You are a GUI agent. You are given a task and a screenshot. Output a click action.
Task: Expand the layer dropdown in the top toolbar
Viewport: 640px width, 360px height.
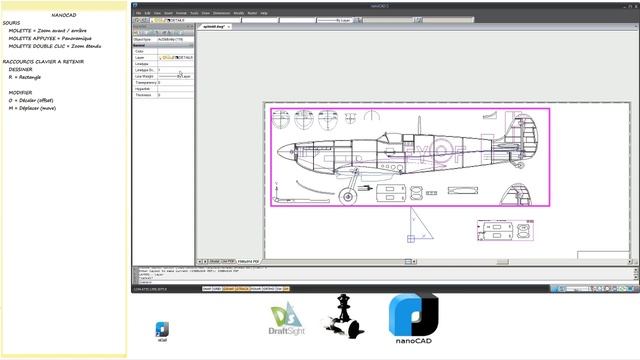click(196, 20)
